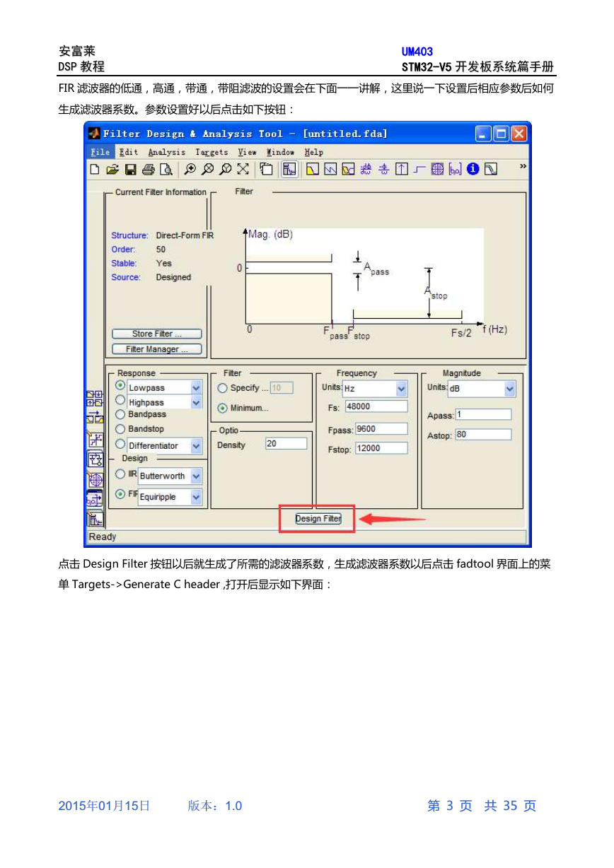Open the Create Multirate Filter sidebar panel

point(95,399)
